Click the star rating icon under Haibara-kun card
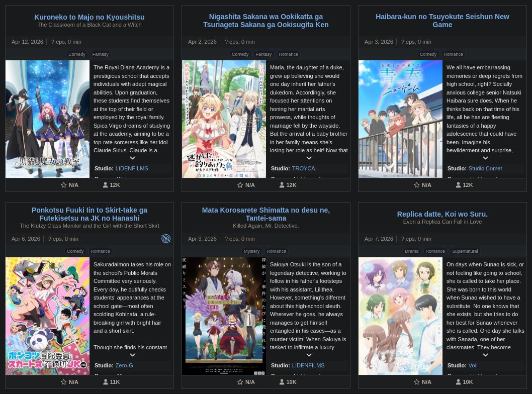532x394 pixels. tap(417, 185)
